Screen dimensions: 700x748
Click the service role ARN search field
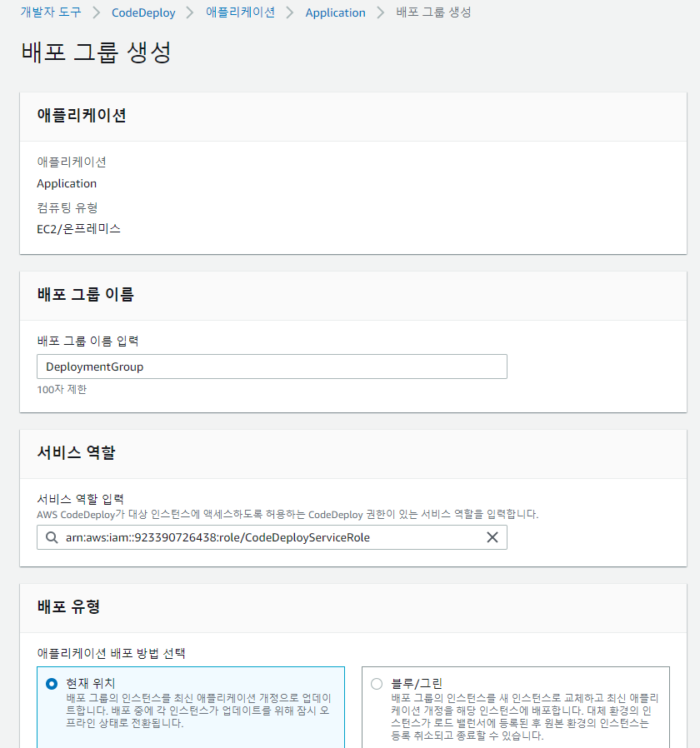click(x=272, y=537)
